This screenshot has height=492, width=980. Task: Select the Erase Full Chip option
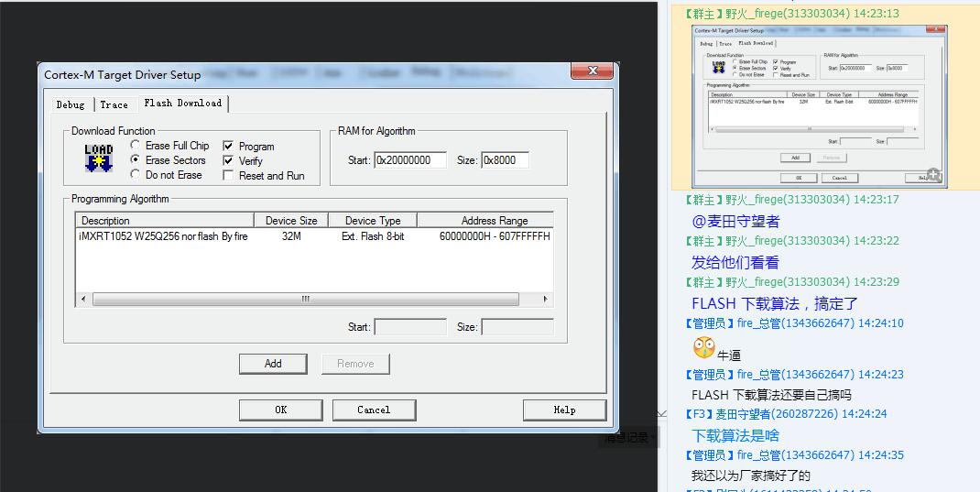point(136,146)
